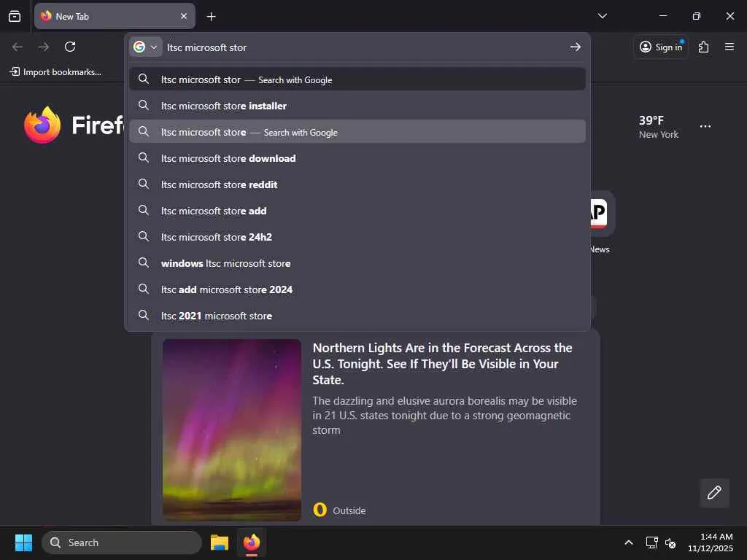
Task: Select 'ltsc microsoft stor' Search with Google suggestion
Action: coord(357,79)
